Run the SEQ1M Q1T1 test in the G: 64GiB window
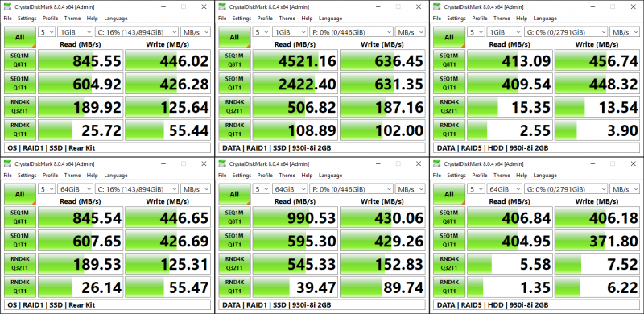Screen dimensions: 644x314 (449, 241)
